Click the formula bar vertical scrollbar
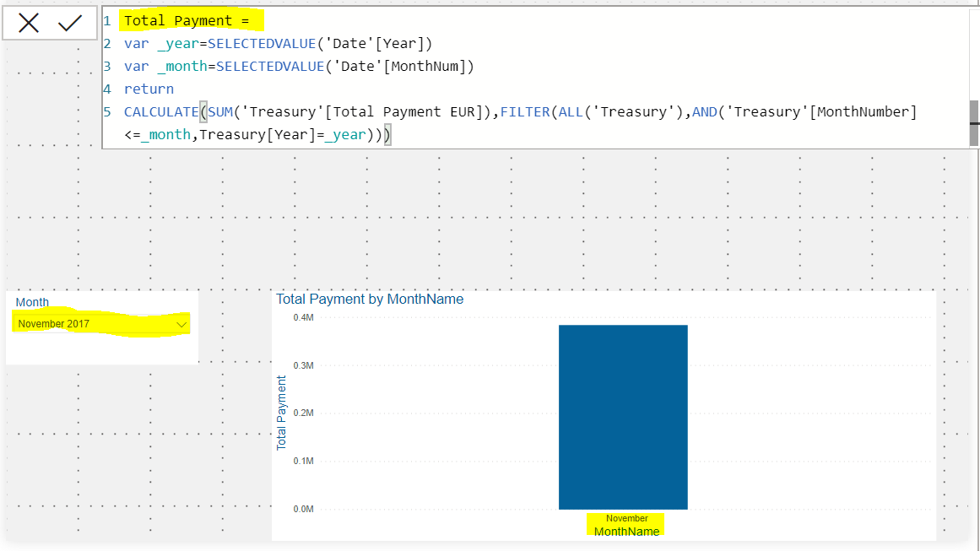The image size is (980, 551). click(x=974, y=123)
